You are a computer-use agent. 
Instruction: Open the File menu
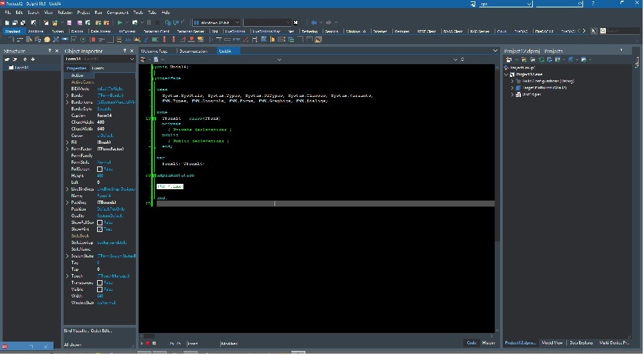(x=7, y=12)
